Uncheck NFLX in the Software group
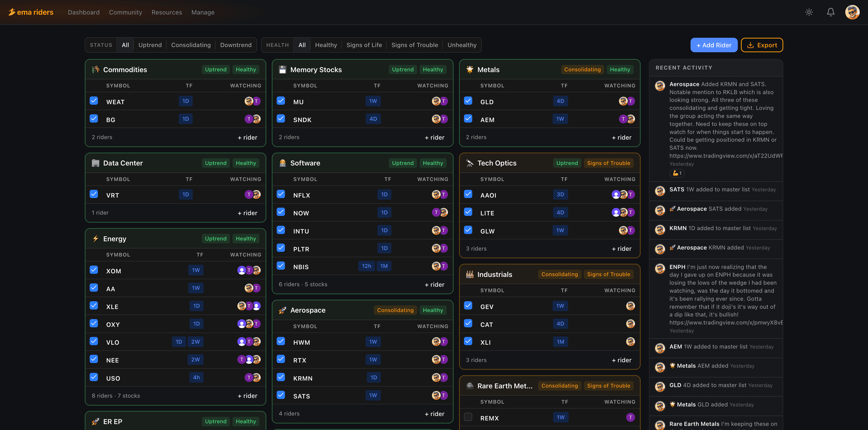Image resolution: width=868 pixels, height=430 pixels. click(281, 194)
